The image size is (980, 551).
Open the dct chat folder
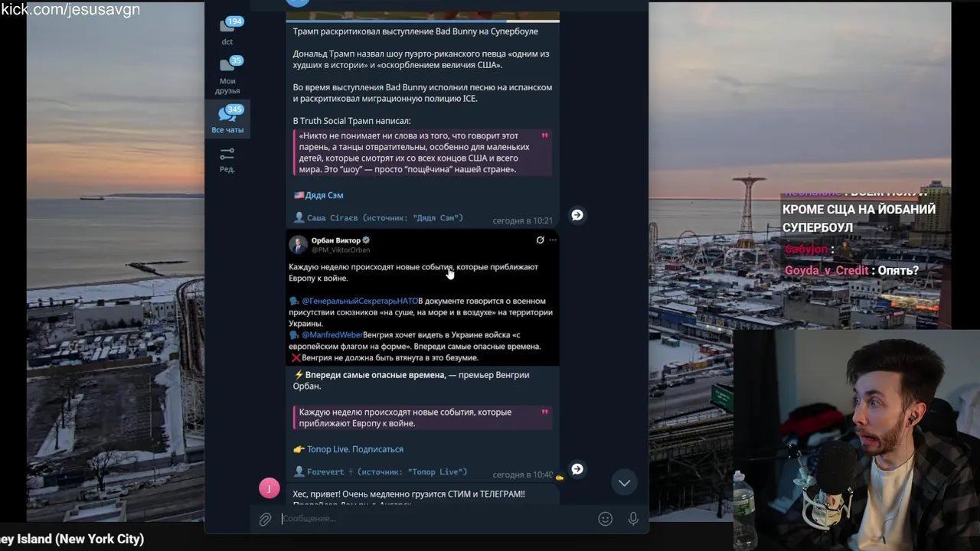[227, 31]
